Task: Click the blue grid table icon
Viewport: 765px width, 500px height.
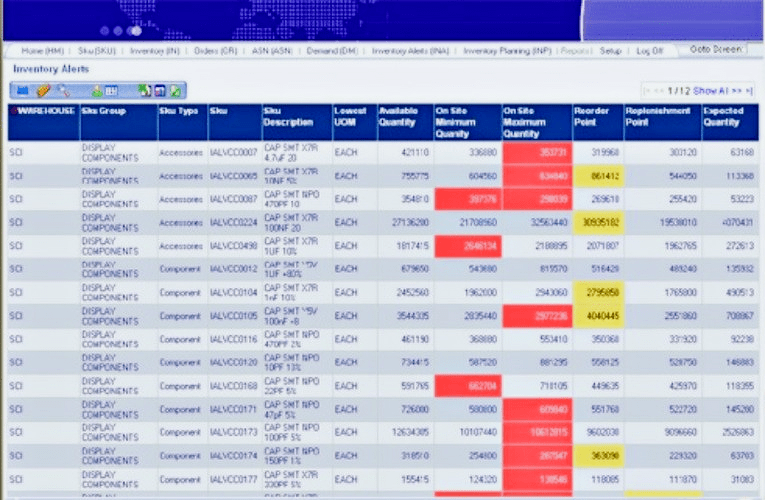Action: pos(112,91)
